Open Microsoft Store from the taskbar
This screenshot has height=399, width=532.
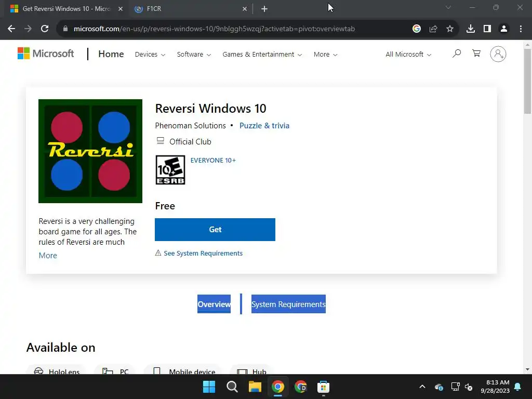coord(323,387)
